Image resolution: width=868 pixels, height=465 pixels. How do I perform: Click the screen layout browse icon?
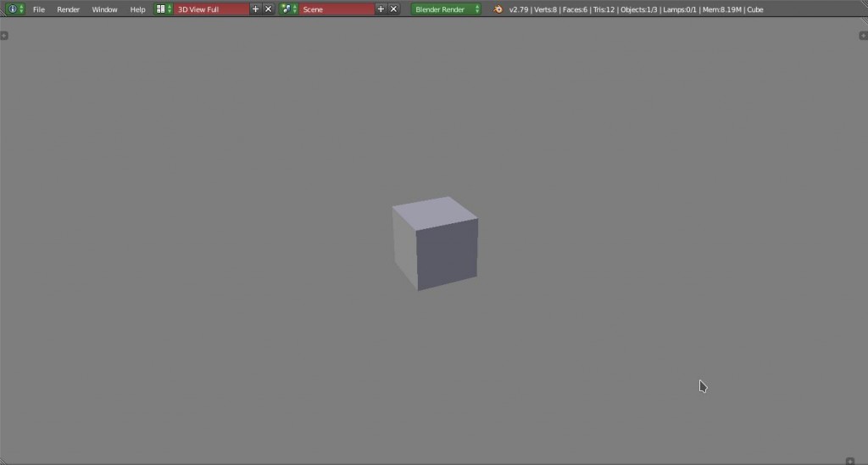164,9
